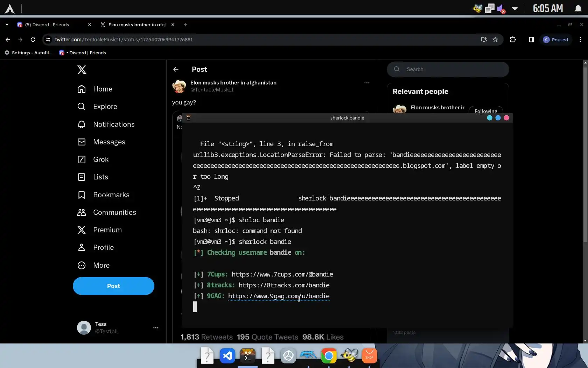
Task: Open Notifications in the sidebar
Action: pyautogui.click(x=106, y=124)
